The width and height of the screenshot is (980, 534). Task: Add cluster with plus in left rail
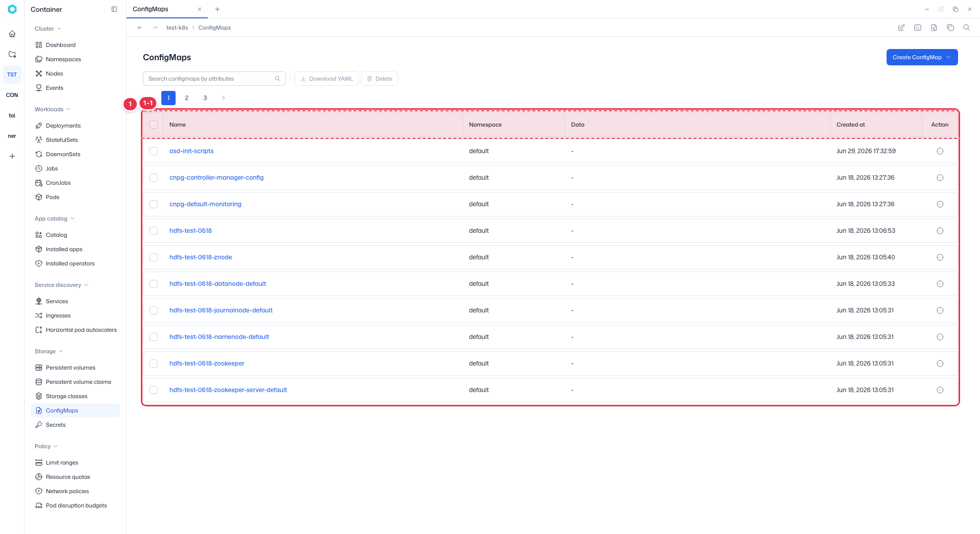pos(12,156)
